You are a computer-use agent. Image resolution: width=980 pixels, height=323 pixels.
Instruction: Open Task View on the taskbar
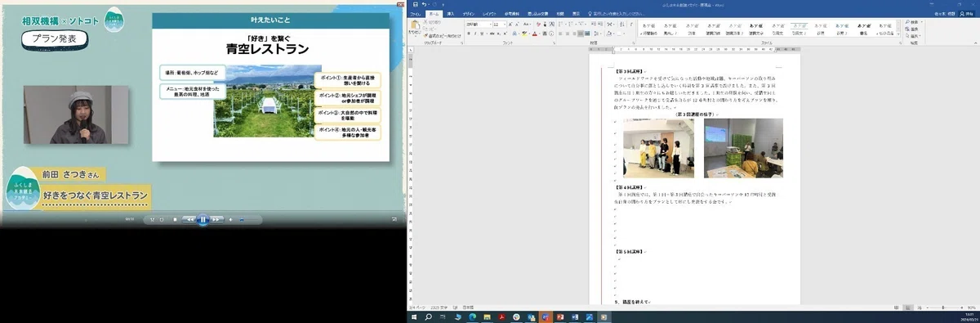pyautogui.click(x=443, y=317)
